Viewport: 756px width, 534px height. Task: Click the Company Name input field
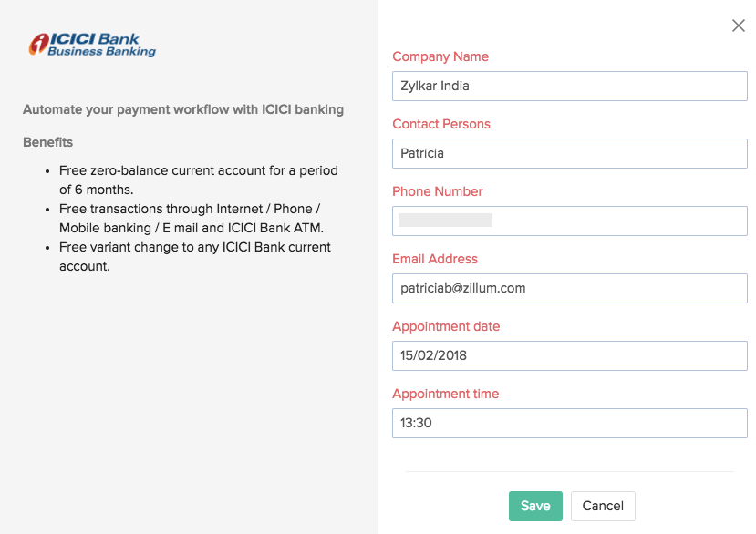(x=569, y=86)
